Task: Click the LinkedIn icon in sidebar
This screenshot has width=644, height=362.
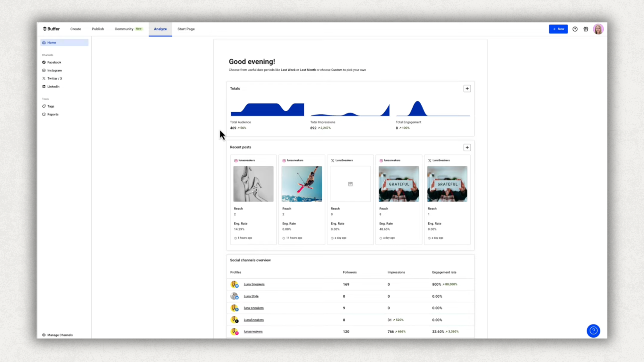Action: coord(44,86)
